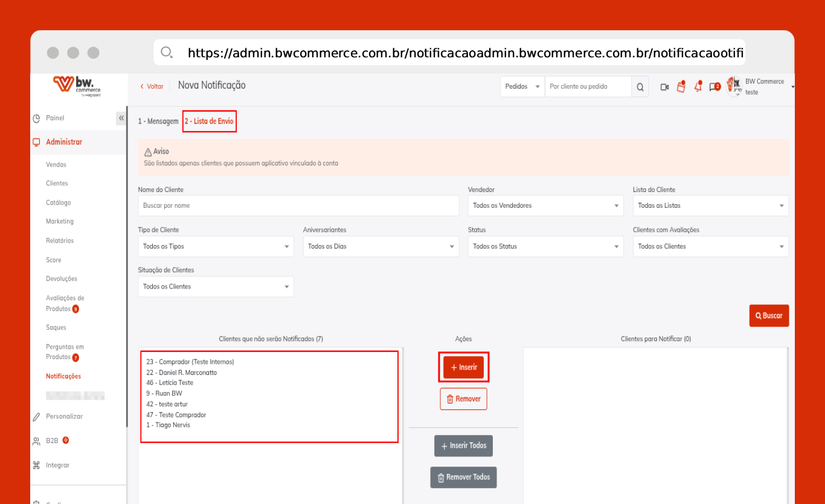Switch to the 2 - Lista de Envio tab
825x504 pixels.
coord(209,121)
